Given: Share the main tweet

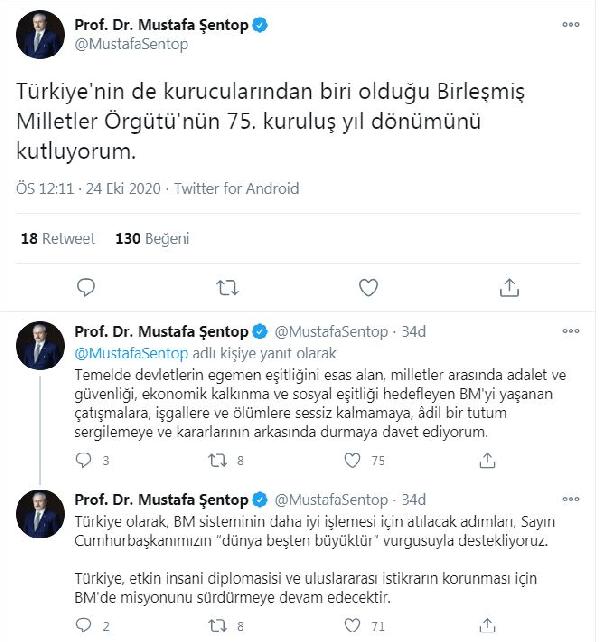Looking at the screenshot, I should (x=509, y=288).
